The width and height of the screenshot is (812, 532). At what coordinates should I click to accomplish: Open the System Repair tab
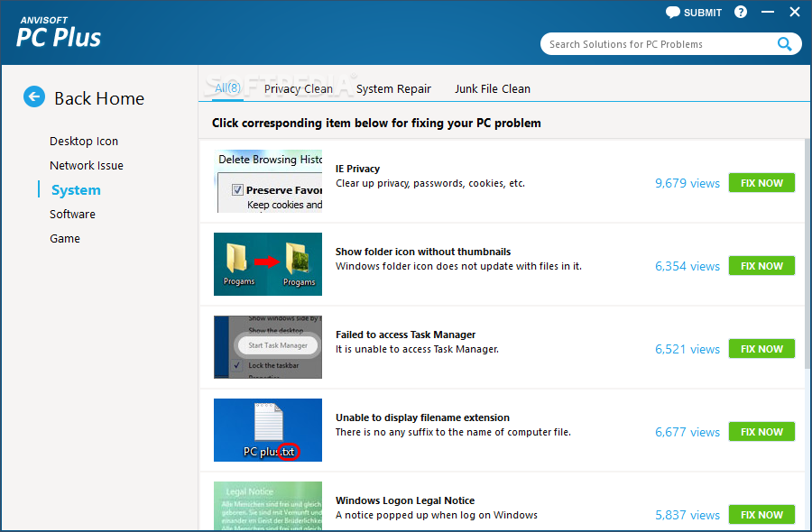tap(393, 89)
